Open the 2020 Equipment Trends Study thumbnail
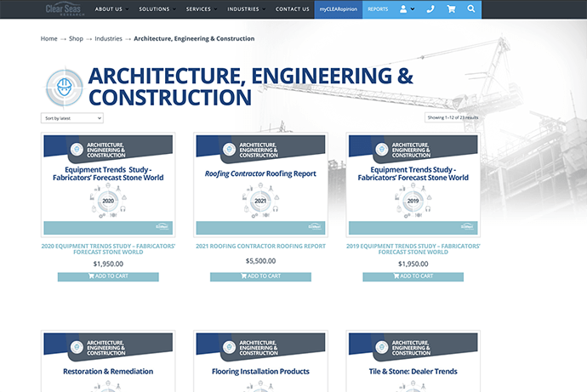 pos(108,185)
